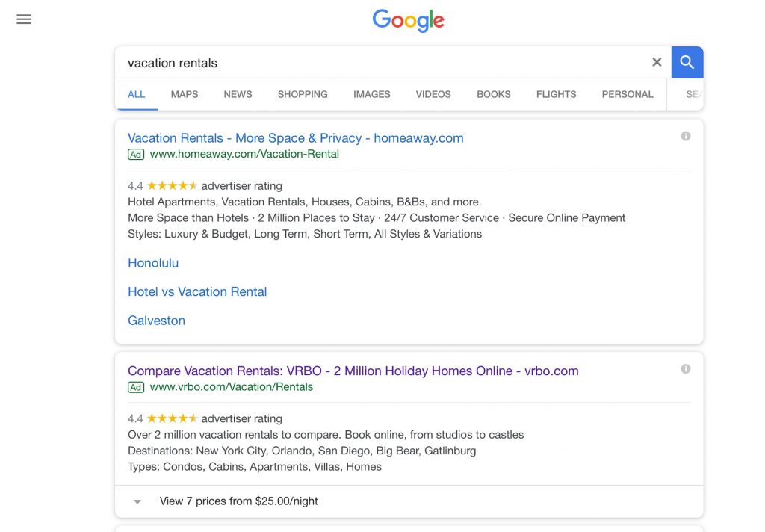Visit www.homeaway.com/Vacation-Rental URL
This screenshot has width=765, height=532.
click(244, 154)
